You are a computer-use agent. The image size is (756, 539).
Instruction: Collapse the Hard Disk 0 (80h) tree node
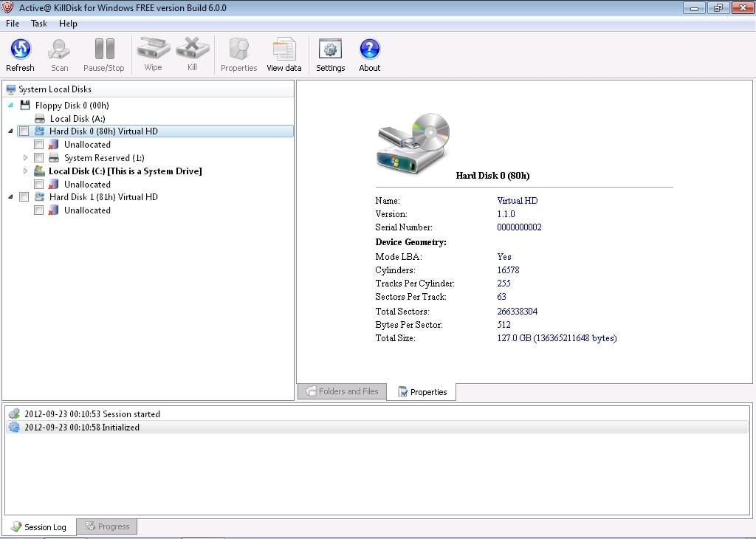[10, 131]
